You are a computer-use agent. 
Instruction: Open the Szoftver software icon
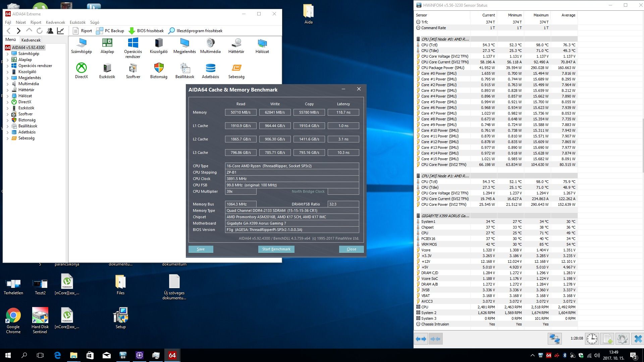click(x=133, y=71)
